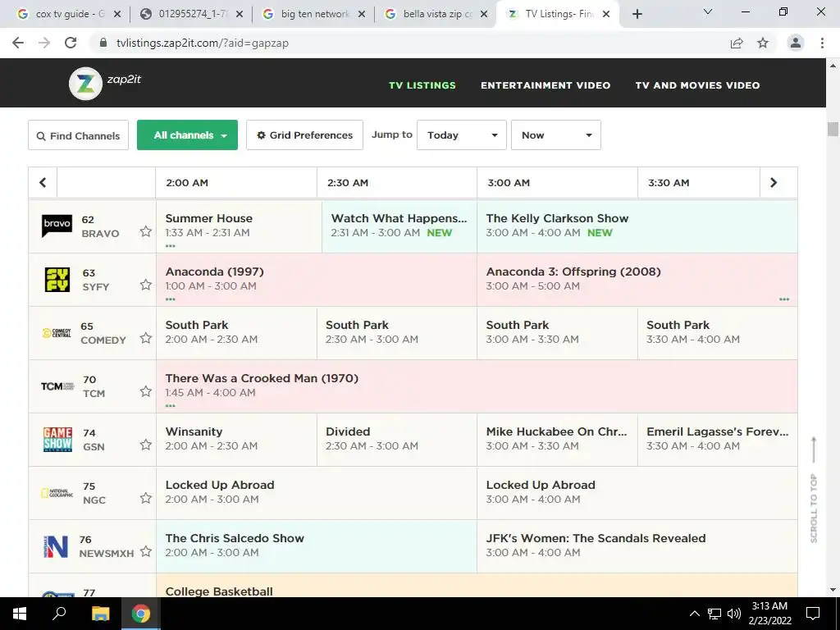Open College Basketball listing
The height and width of the screenshot is (630, 840).
coord(477,585)
